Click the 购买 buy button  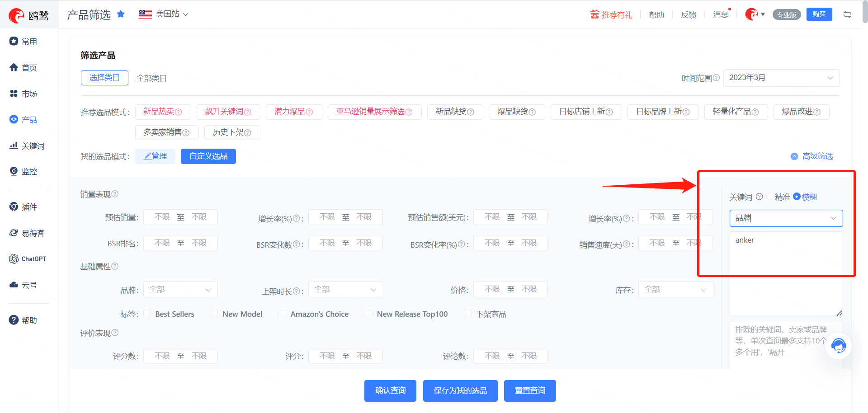pyautogui.click(x=819, y=14)
